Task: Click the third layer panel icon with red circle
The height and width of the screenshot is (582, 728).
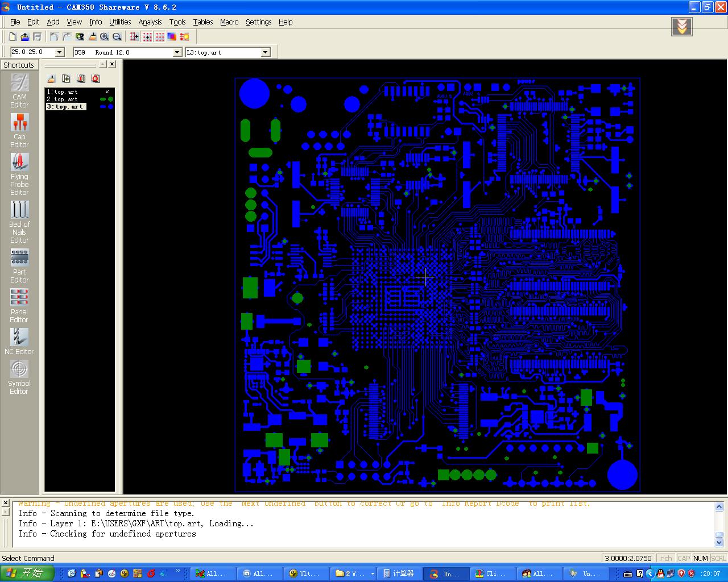Action: [81, 78]
